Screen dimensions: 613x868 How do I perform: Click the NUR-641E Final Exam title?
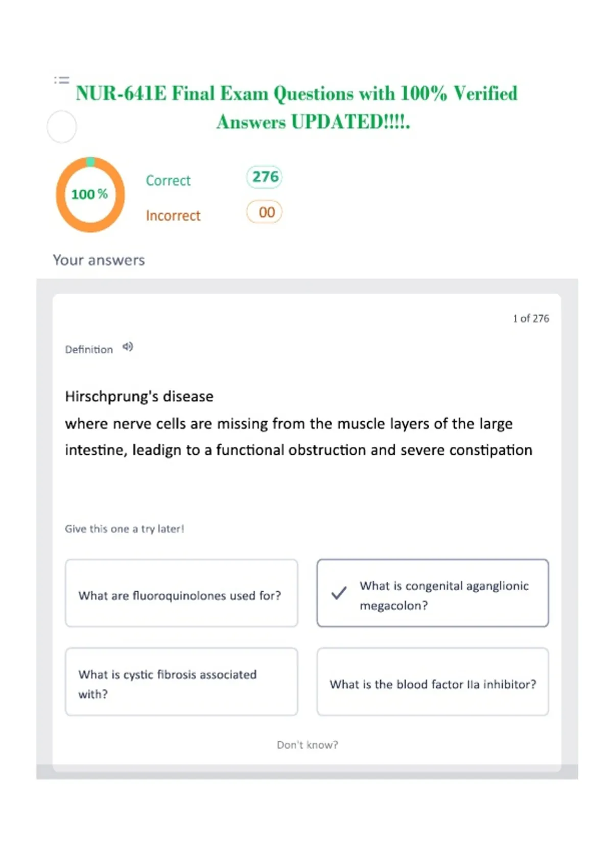(297, 108)
